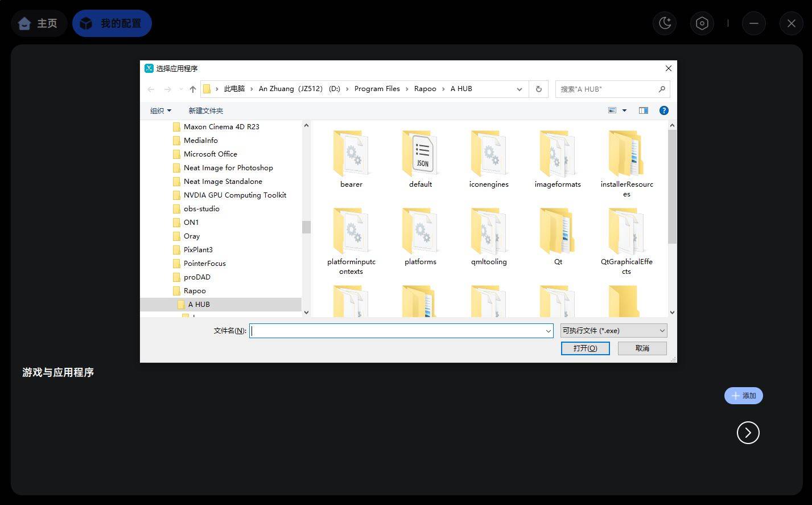Click the next arrow circle button
The image size is (812, 505).
click(748, 433)
